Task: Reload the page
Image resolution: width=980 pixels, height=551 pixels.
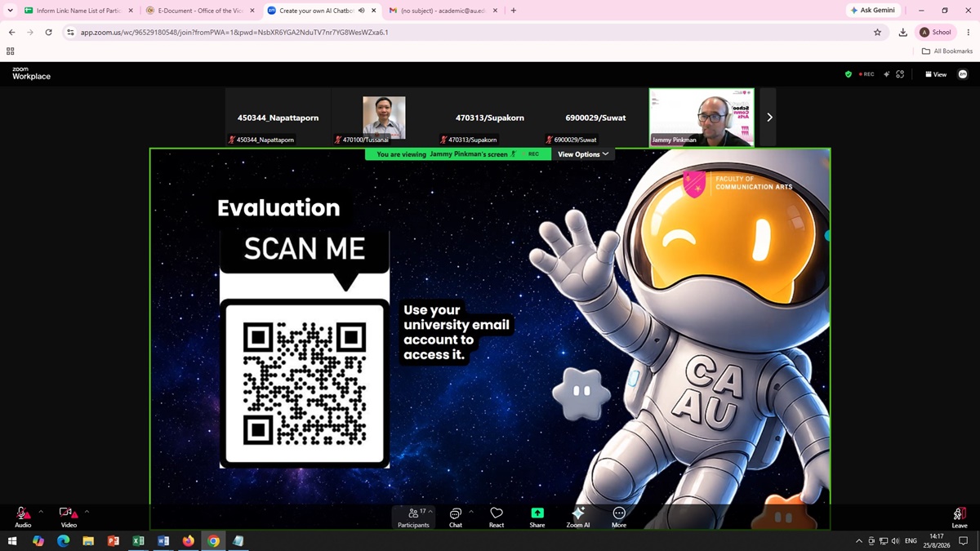Action: [49, 33]
